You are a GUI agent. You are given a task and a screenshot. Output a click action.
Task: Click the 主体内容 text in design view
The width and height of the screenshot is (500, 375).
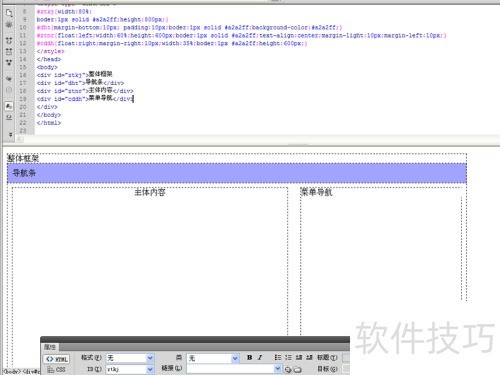[x=150, y=192]
